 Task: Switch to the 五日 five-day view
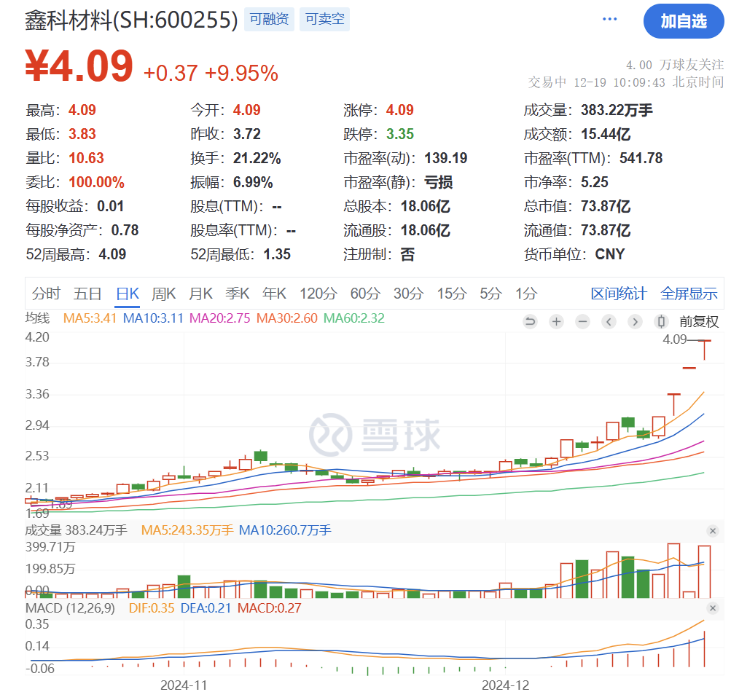(87, 293)
